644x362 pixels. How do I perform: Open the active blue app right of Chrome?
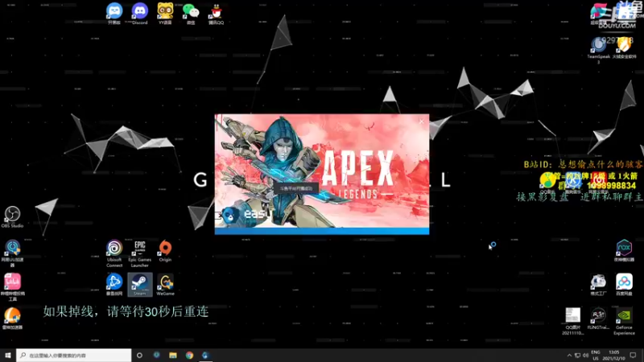[x=205, y=355]
